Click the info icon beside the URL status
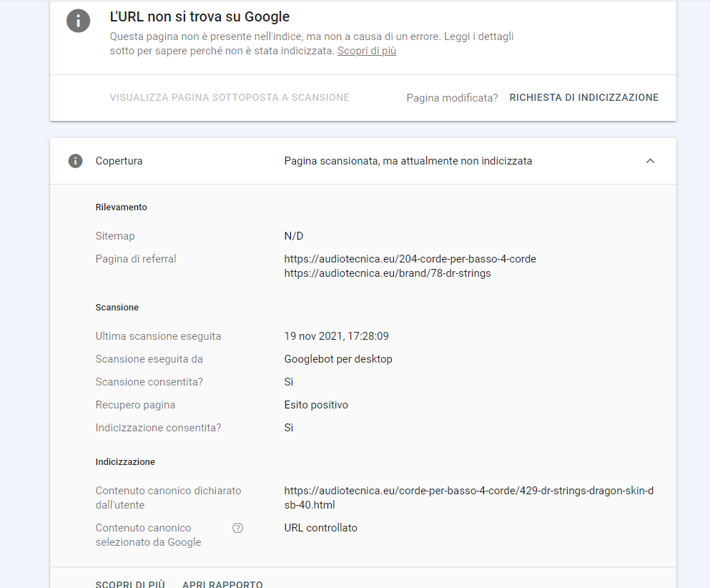Screen dimensions: 710x588 point(78,21)
